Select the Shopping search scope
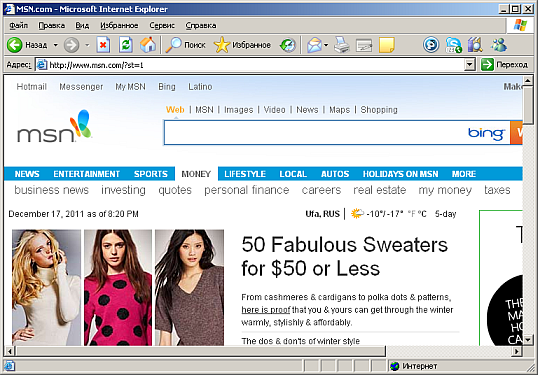The width and height of the screenshot is (538, 375). click(x=379, y=110)
